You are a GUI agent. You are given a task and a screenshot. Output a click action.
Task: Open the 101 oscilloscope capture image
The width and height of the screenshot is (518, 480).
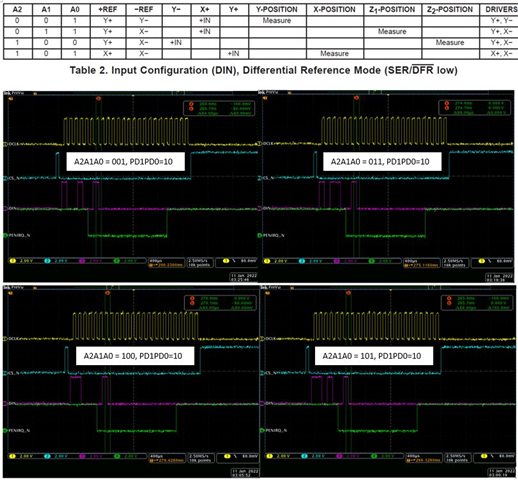[387, 382]
